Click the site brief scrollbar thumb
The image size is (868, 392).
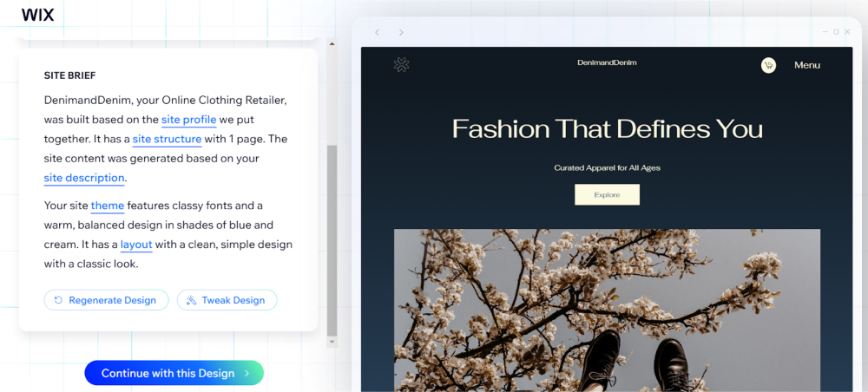(332, 241)
